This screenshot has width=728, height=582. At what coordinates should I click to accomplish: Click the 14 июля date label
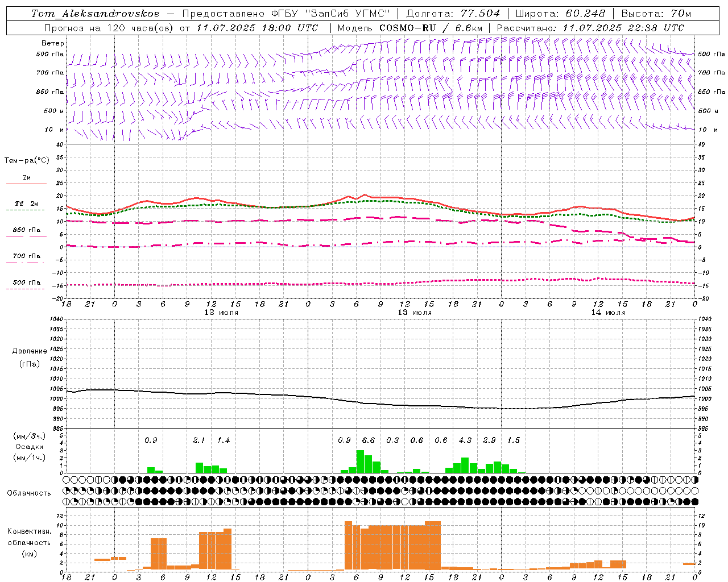608,313
